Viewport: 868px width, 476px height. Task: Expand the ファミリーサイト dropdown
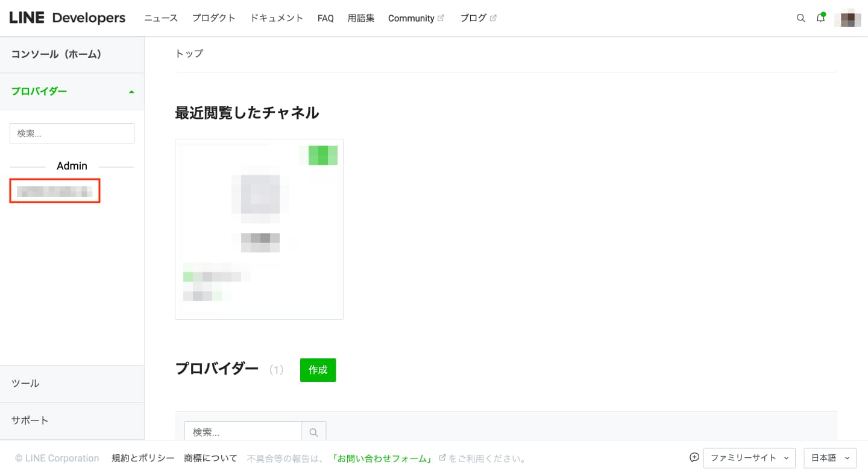tap(749, 458)
